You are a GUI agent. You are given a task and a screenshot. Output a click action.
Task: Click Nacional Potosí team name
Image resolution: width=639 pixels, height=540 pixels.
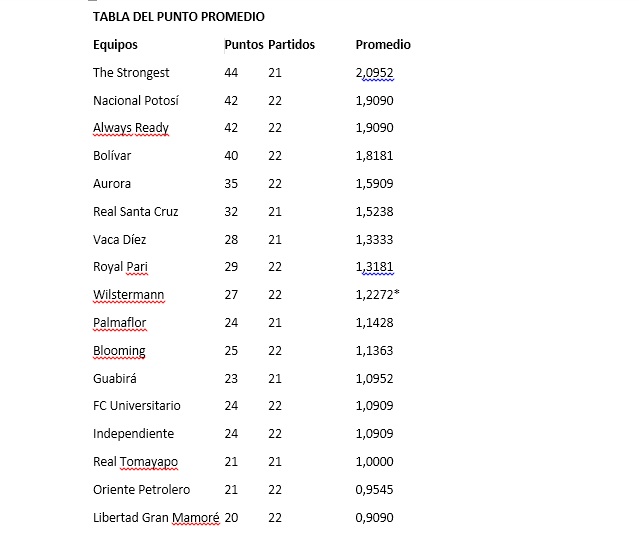click(x=136, y=101)
